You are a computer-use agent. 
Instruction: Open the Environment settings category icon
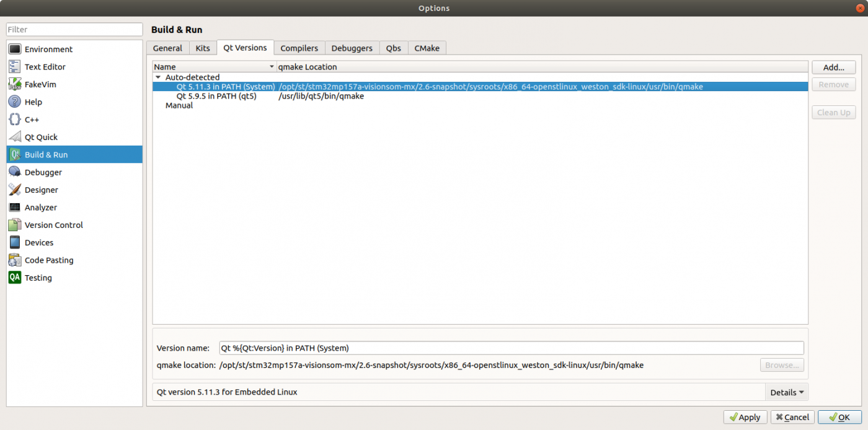(x=15, y=49)
